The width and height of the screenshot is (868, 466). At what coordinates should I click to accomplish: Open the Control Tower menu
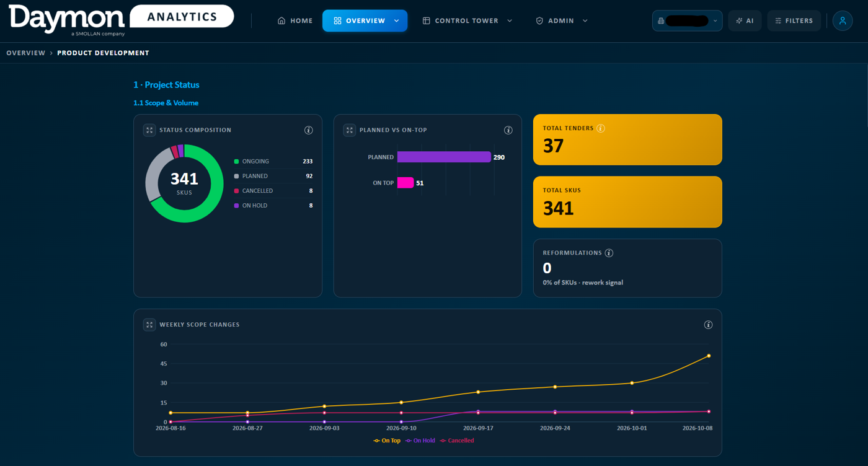(x=467, y=20)
